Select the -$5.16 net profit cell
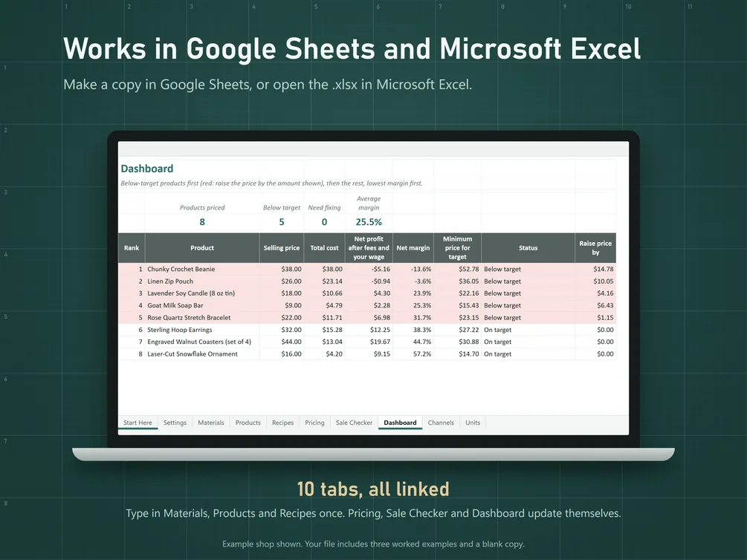 369,269
